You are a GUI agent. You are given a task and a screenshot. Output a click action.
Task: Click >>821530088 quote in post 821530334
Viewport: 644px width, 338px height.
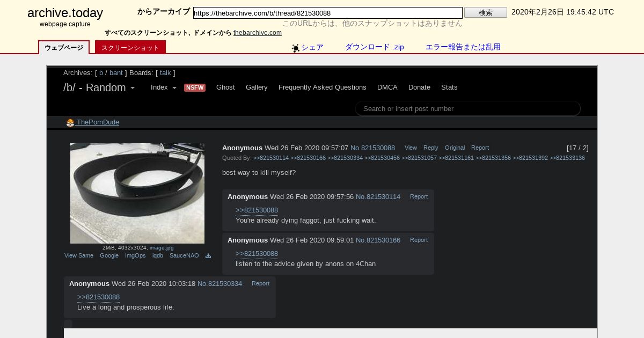point(98,297)
